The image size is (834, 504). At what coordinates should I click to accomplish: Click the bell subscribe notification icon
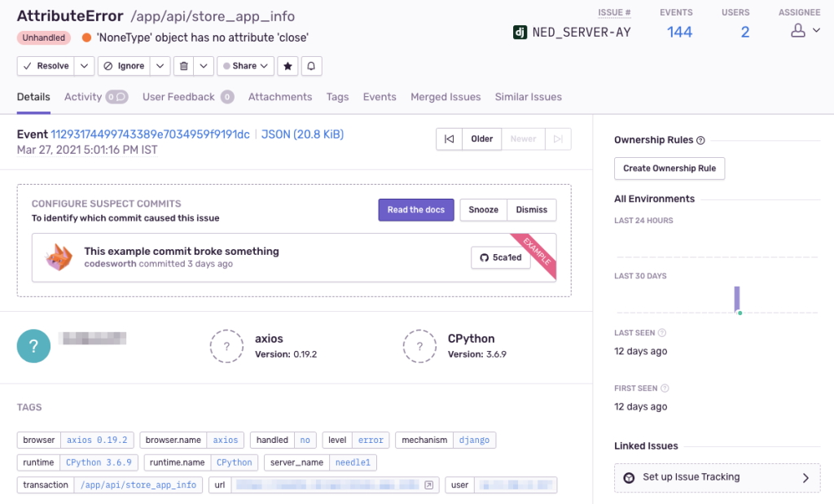click(311, 66)
